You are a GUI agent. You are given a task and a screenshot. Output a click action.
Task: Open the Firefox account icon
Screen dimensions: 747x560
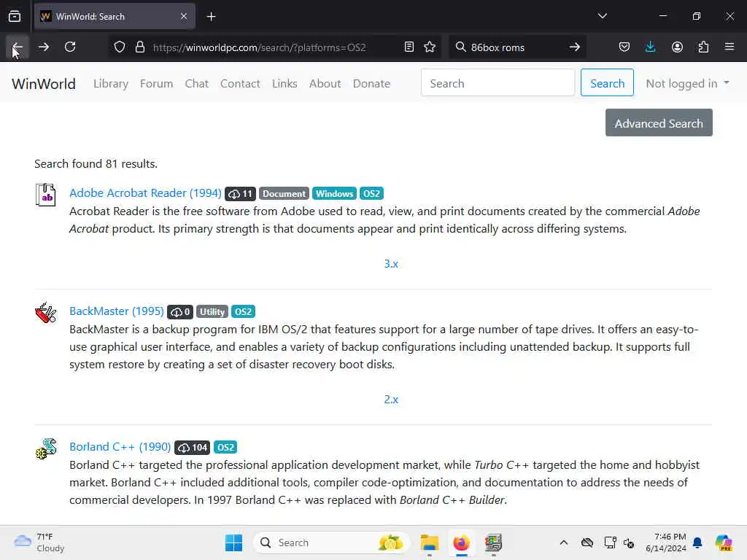click(x=677, y=47)
